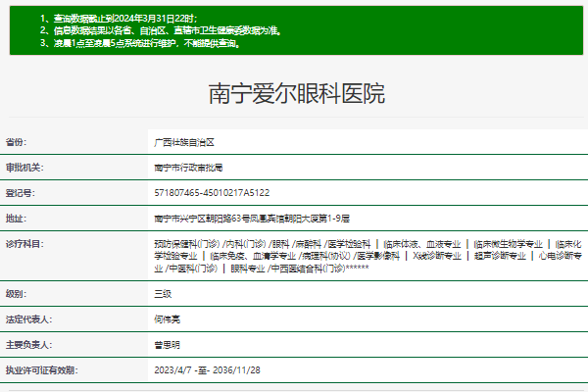
Task: Select the province value 广西壮族自治区
Action: pos(184,142)
